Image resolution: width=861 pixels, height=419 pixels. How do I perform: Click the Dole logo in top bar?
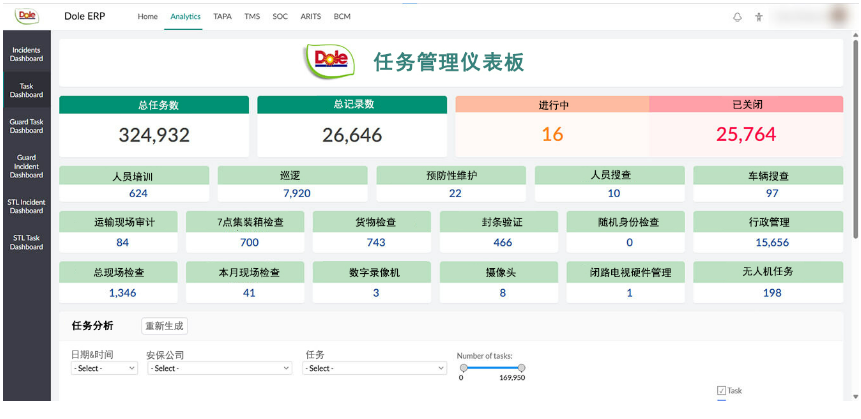(x=27, y=16)
